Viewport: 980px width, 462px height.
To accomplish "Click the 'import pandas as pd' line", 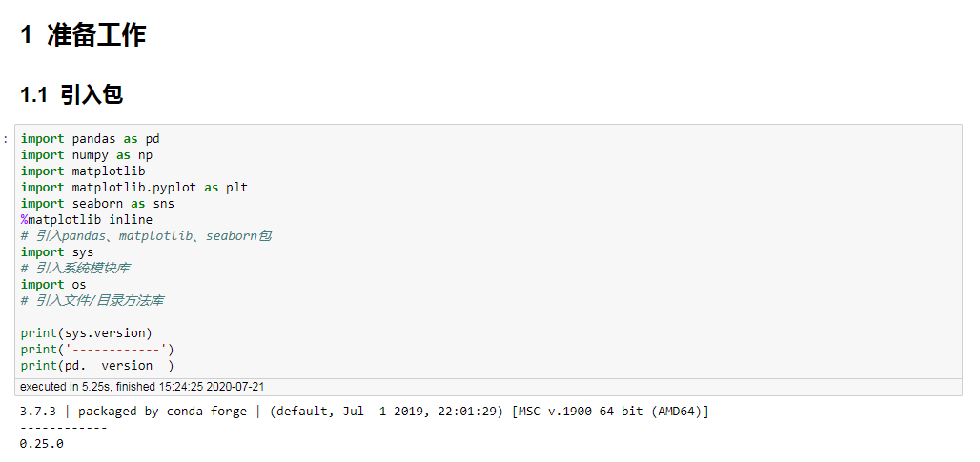I will [x=90, y=139].
